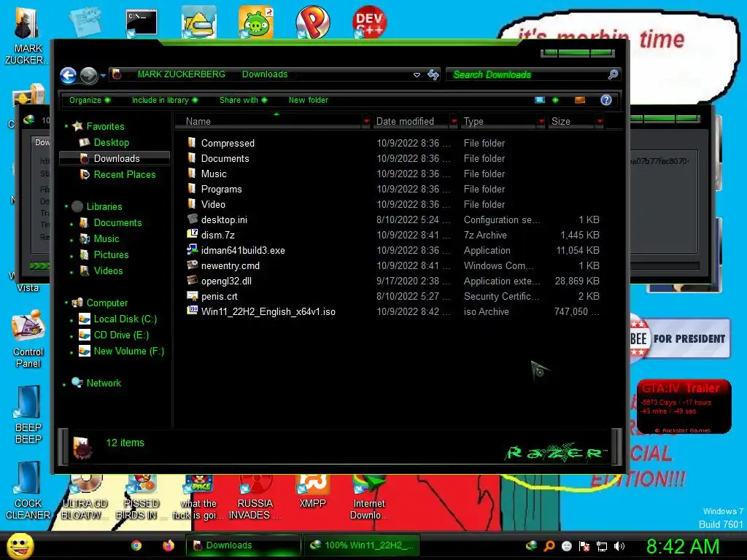Click the volume speaker tray icon
The height and width of the screenshot is (560, 747).
click(x=619, y=546)
